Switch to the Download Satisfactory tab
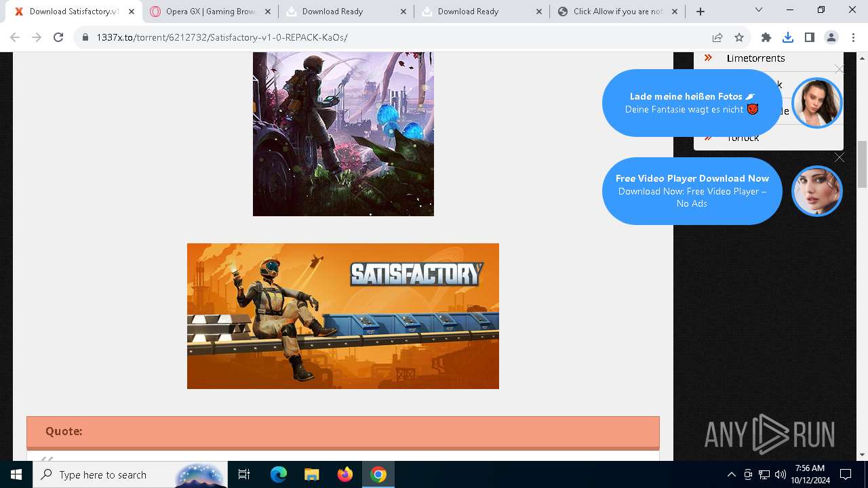 [x=73, y=11]
